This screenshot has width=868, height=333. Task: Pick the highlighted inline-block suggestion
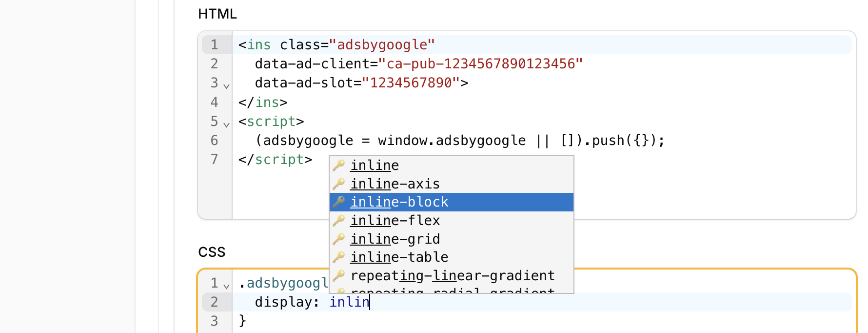pyautogui.click(x=452, y=202)
